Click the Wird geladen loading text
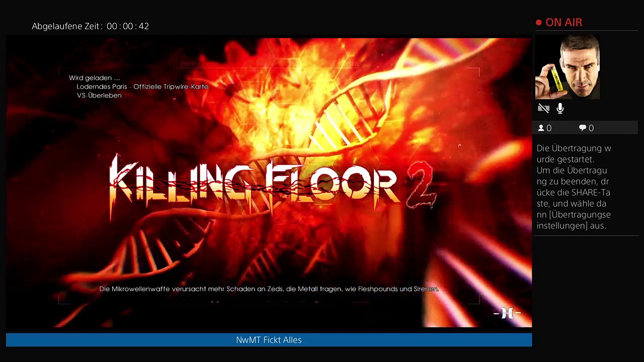The height and width of the screenshot is (362, 644). pos(95,78)
